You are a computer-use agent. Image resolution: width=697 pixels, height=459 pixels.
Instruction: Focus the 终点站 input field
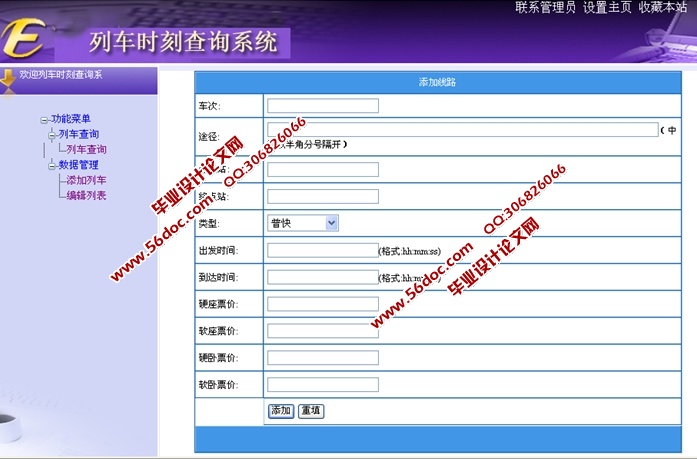coord(323,196)
